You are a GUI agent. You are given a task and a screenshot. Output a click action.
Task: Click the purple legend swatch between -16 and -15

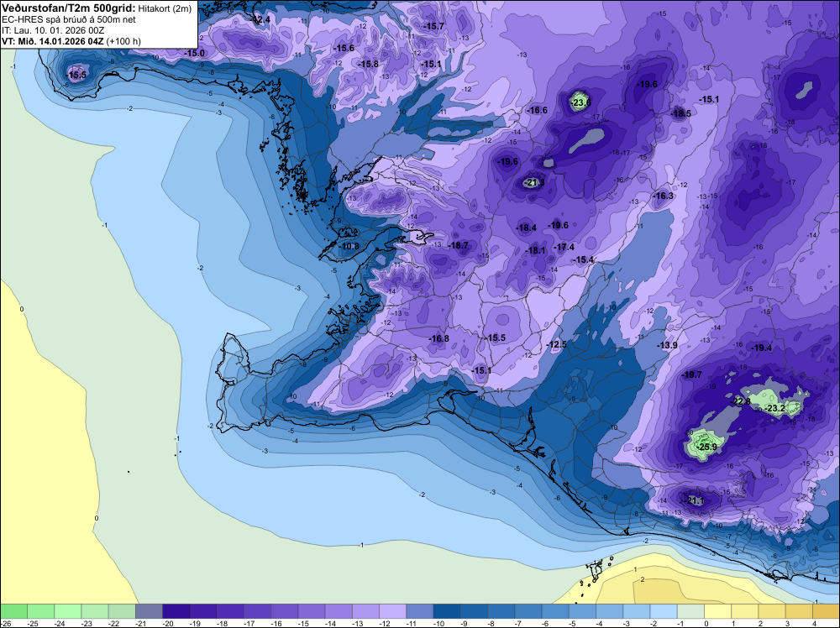285,611
